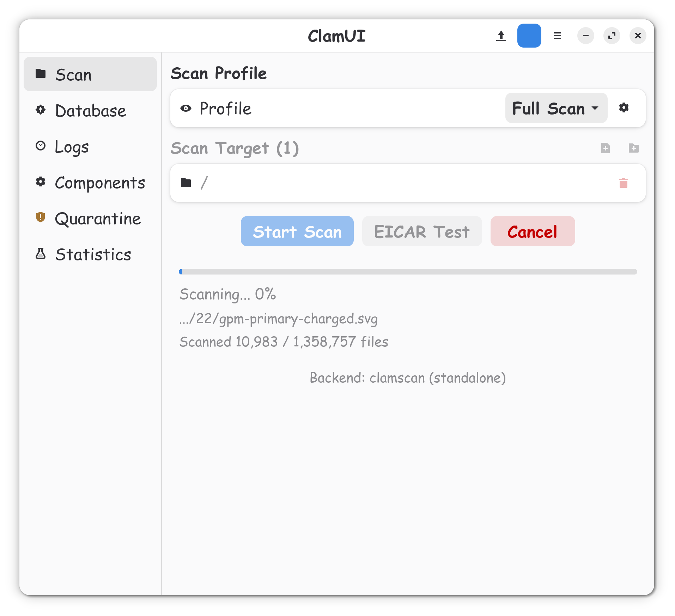
Task: Click the dropdown arrow beside Full Scan
Action: click(595, 108)
